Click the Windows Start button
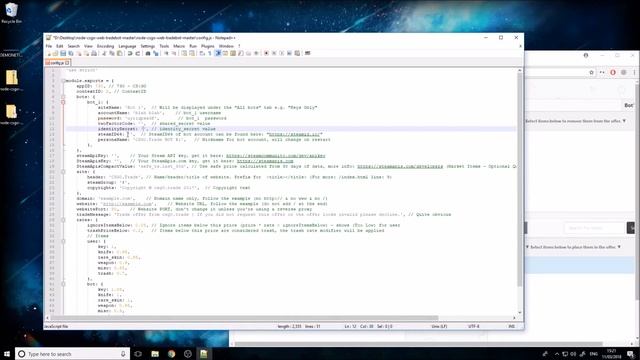The height and width of the screenshot is (360, 640). point(7,354)
